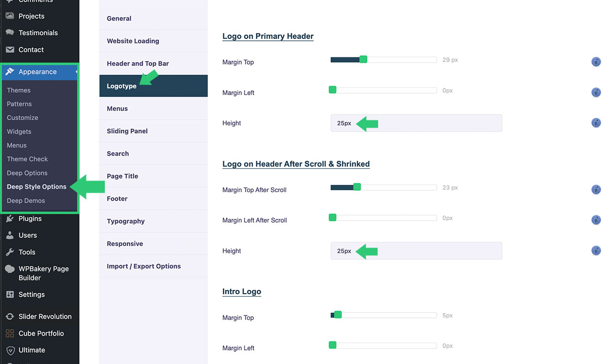Open Deep Style Options submenu item
The height and width of the screenshot is (364, 614).
pyautogui.click(x=36, y=187)
